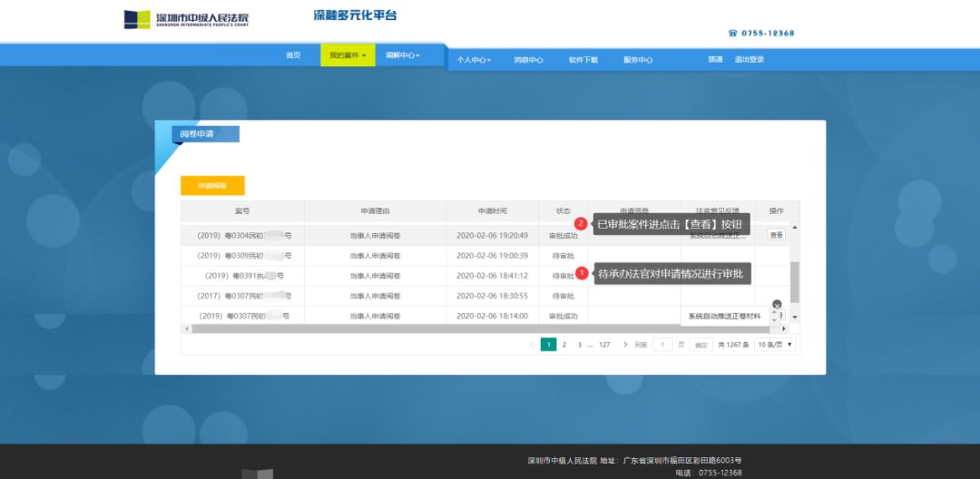Screen dimensions: 980x479
Task: Go to next page using the right arrow
Action: click(x=625, y=345)
